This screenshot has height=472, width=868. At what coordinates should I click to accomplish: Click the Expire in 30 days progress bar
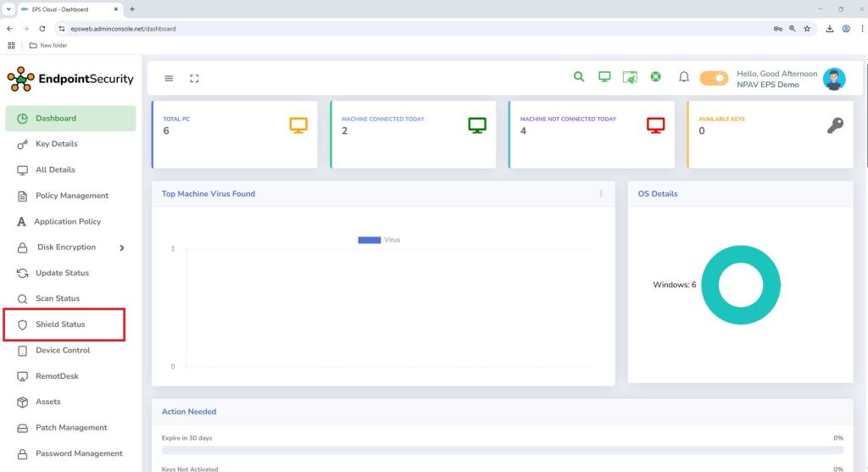502,451
